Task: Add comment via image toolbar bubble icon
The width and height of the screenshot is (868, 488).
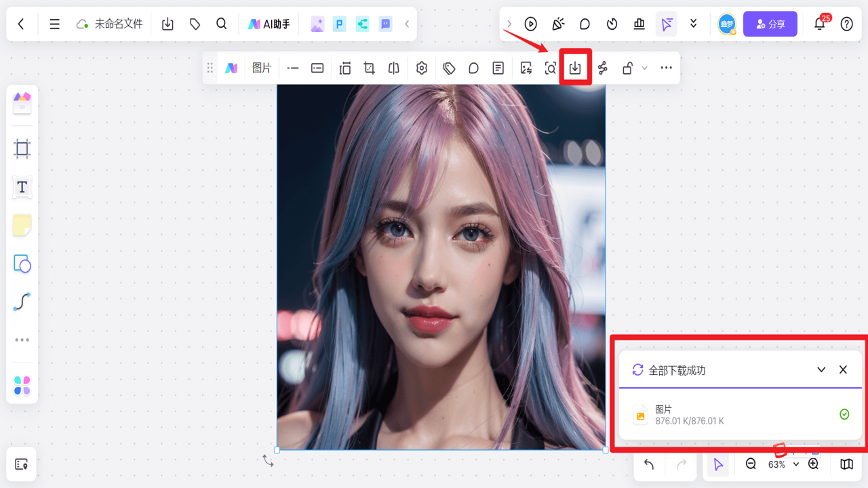Action: (473, 68)
